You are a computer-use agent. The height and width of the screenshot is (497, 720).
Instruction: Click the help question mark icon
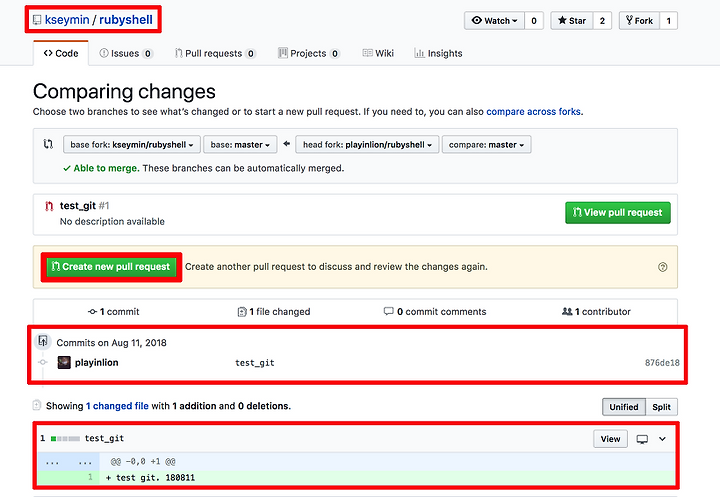tap(662, 267)
